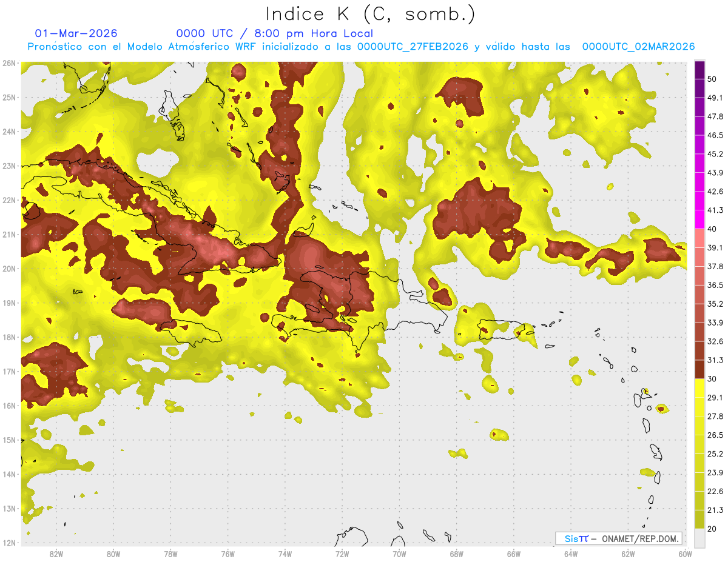Image resolution: width=728 pixels, height=562 pixels.
Task: Click the dark brown colorbar segment between 30 and 31.3
Action: [699, 369]
